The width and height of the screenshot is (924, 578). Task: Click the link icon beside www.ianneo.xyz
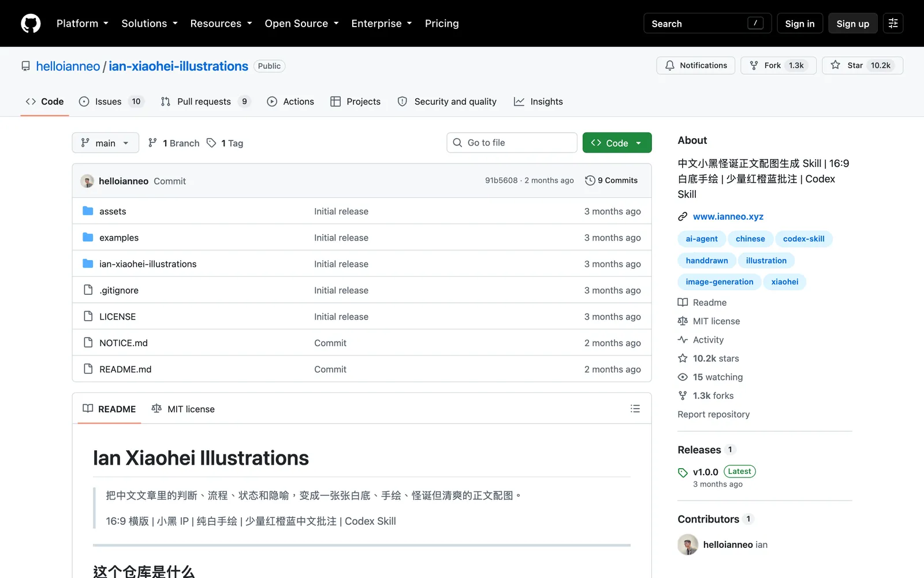[x=683, y=217]
